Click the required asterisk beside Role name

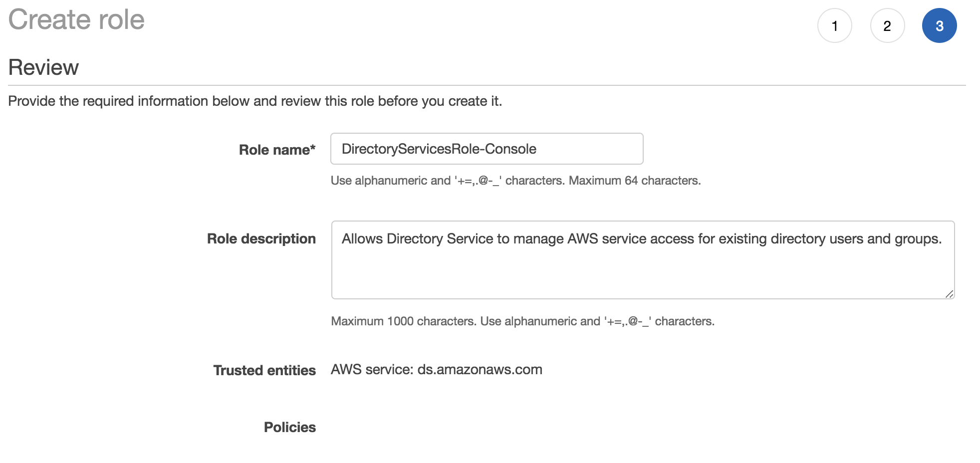point(313,148)
